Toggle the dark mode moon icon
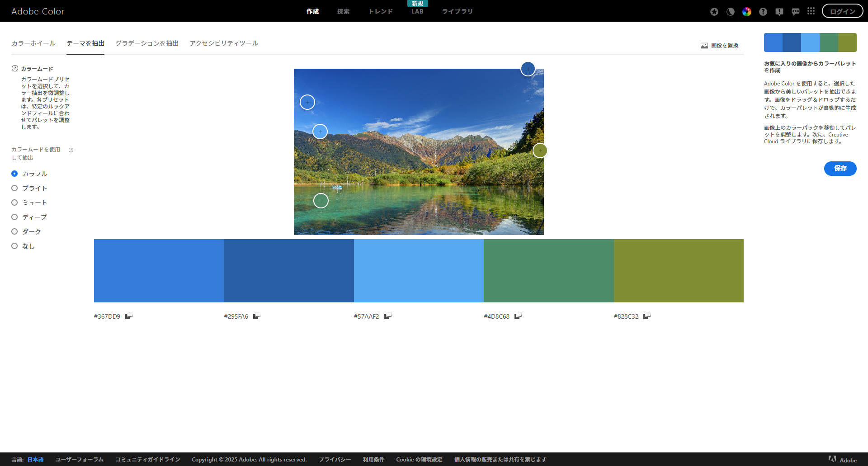The height and width of the screenshot is (466, 868). 730,12
